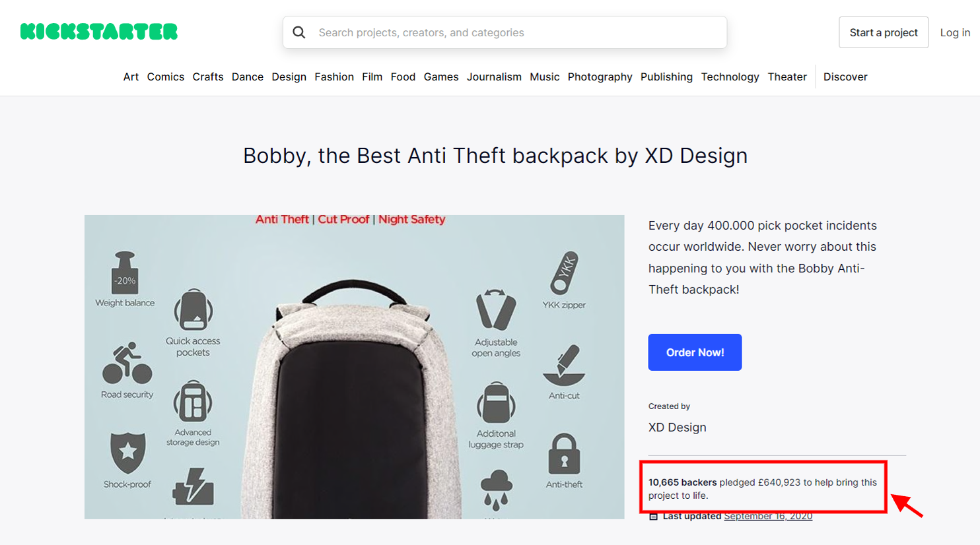Screen dimensions: 980x545
Task: Click the Start a project button
Action: [884, 32]
